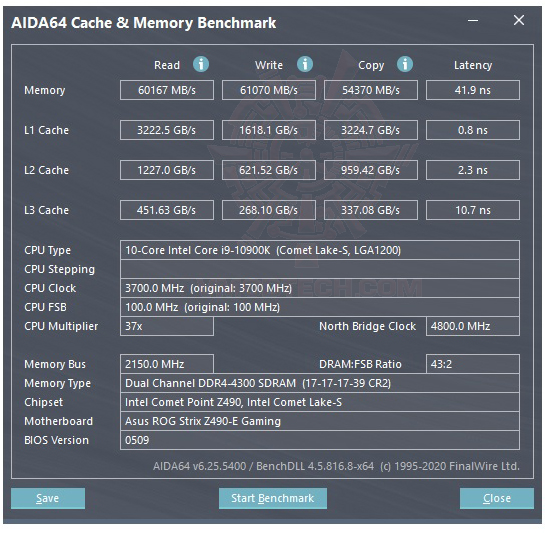Image resolution: width=547 pixels, height=533 pixels.
Task: Click DRAM:FSB Ratio 43:2 field
Action: [473, 364]
